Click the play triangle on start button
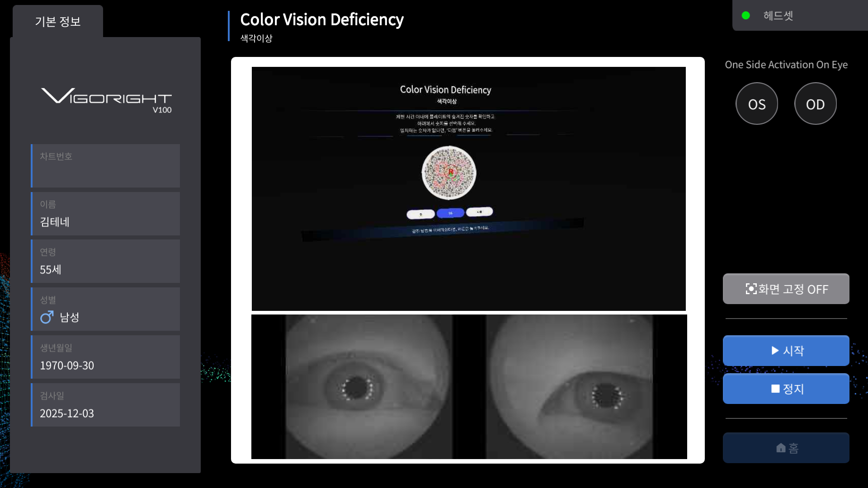 [x=775, y=351]
